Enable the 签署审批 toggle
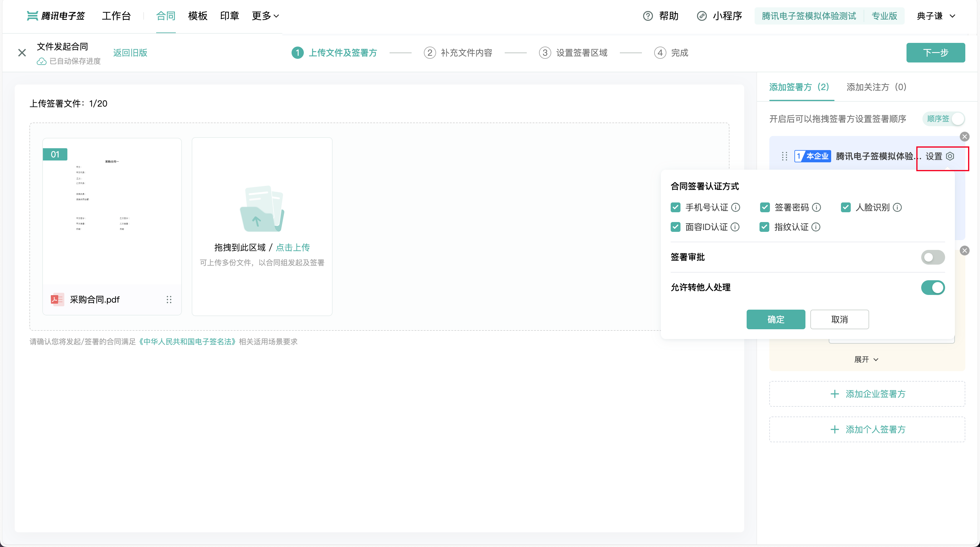 click(x=933, y=257)
